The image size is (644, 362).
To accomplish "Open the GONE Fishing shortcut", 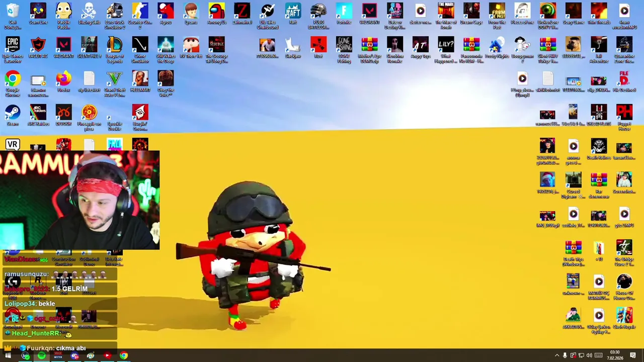I will tap(344, 50).
